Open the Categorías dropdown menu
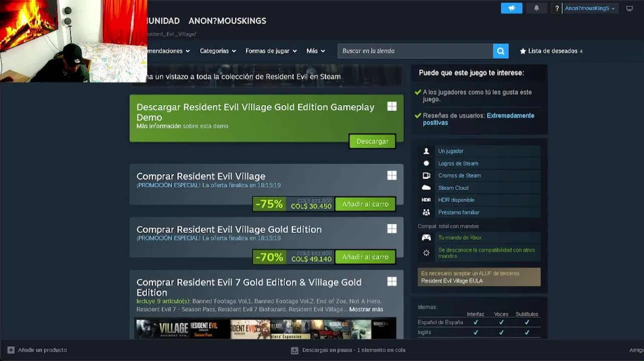The height and width of the screenshot is (361, 644). click(218, 51)
